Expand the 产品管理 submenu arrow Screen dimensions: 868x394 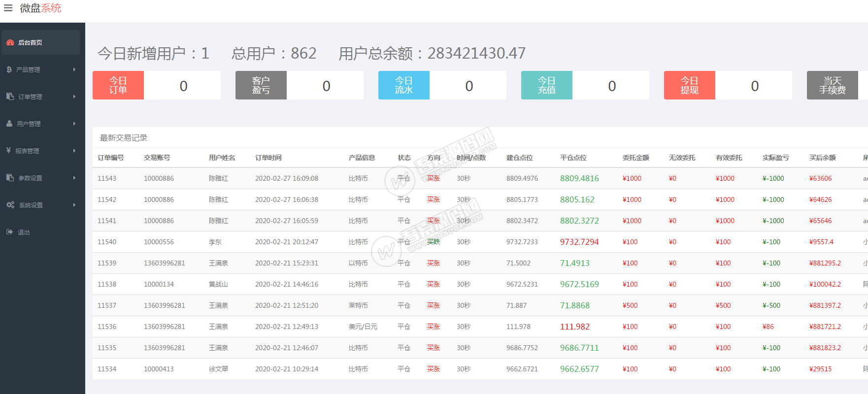74,69
